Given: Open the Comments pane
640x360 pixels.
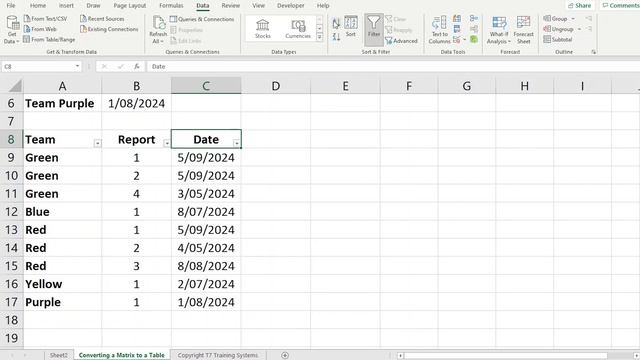Looking at the screenshot, I should coord(620,5).
